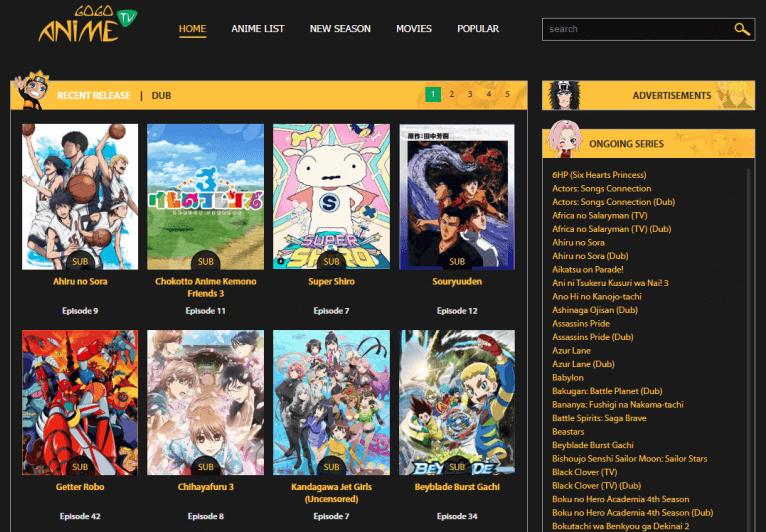Click the Naruto mascot beside Recent Release
The height and width of the screenshot is (532, 766).
[32, 90]
